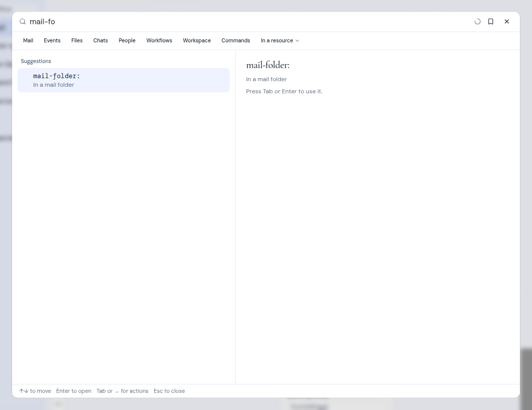This screenshot has height=410, width=532.
Task: Click the Suggestions section heading
Action: pos(36,61)
